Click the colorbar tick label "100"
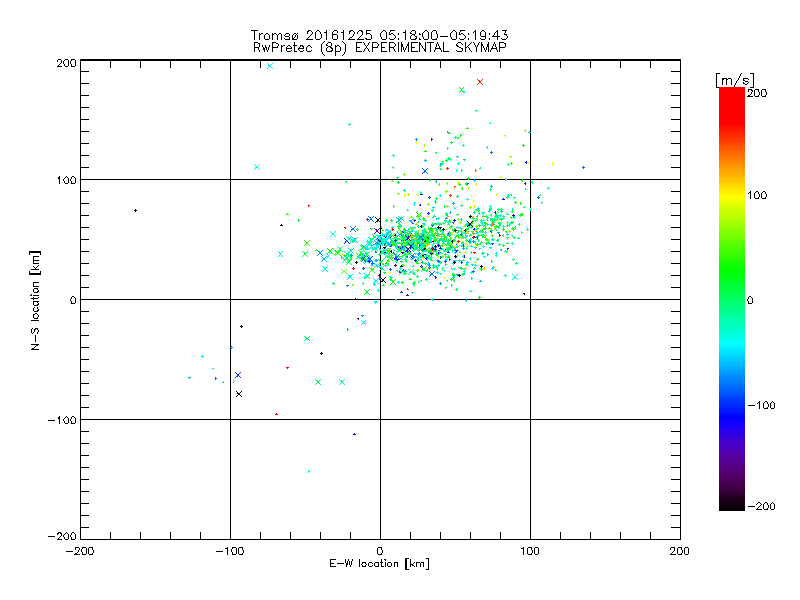Viewport: 800px width, 600px height. (757, 195)
